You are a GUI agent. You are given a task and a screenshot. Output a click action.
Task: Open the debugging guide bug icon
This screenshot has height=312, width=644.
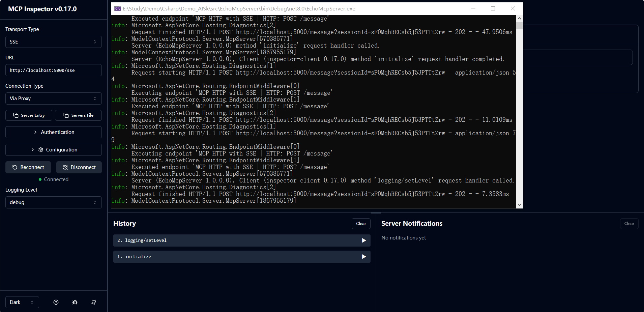click(75, 302)
